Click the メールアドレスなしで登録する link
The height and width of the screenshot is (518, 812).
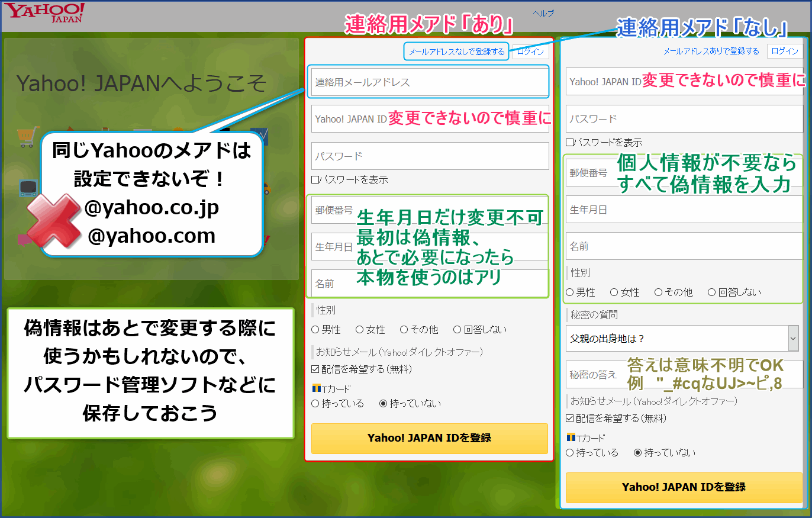[456, 52]
